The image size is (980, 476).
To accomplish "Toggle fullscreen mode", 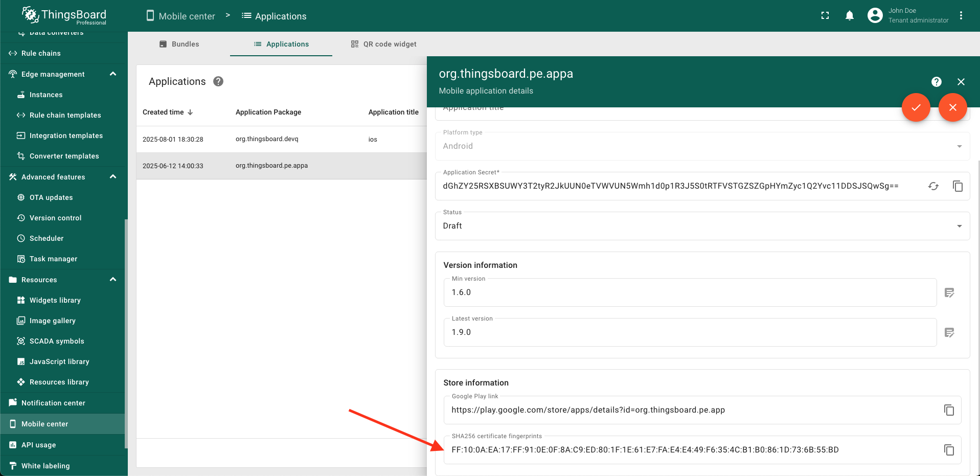I will (x=825, y=16).
